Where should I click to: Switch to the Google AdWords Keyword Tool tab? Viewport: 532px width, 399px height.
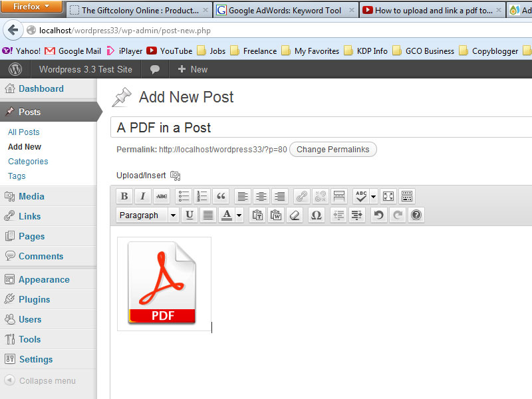click(287, 10)
